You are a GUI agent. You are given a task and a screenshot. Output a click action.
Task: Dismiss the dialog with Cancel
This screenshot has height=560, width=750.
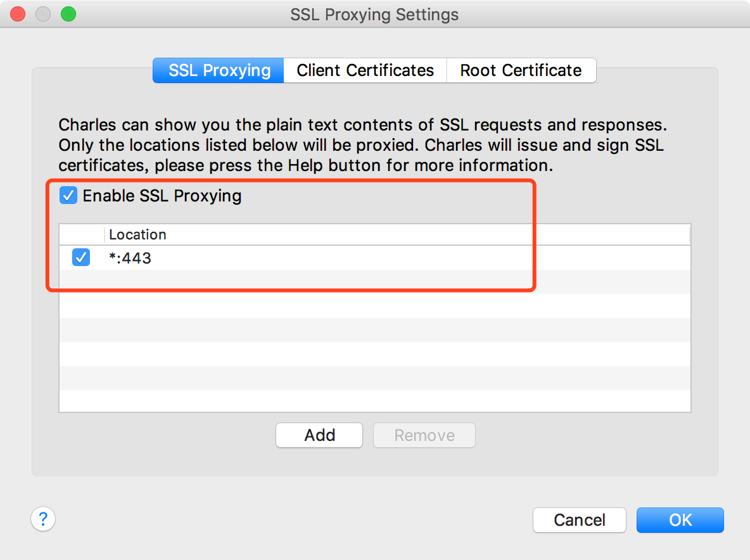(x=579, y=519)
